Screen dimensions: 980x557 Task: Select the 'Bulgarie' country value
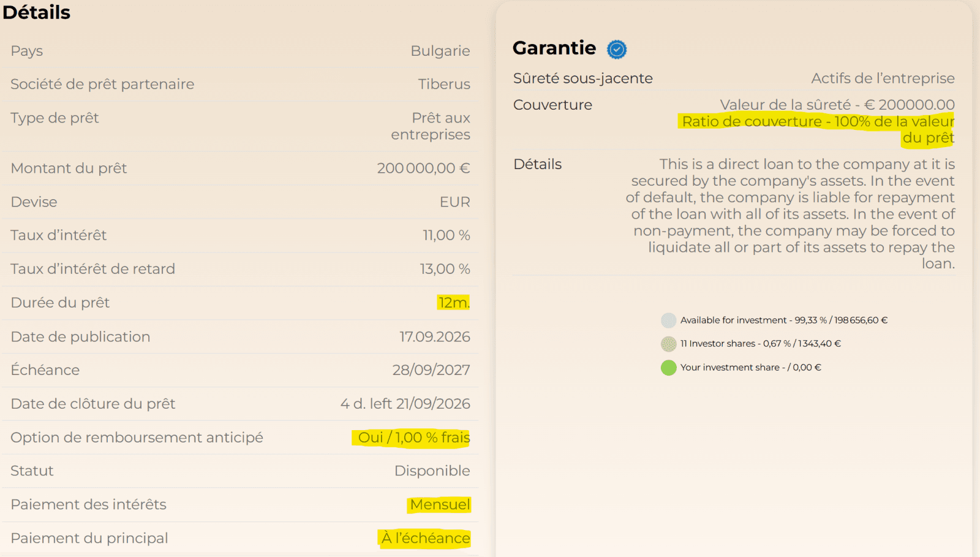(440, 51)
